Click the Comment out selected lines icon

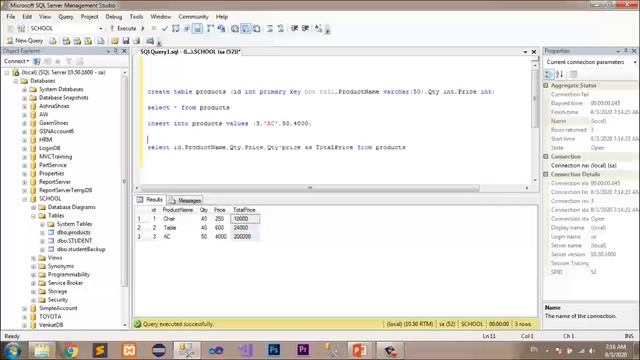tap(270, 29)
